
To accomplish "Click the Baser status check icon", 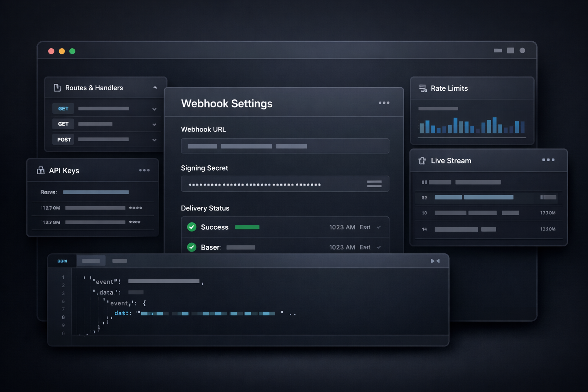I will 192,247.
